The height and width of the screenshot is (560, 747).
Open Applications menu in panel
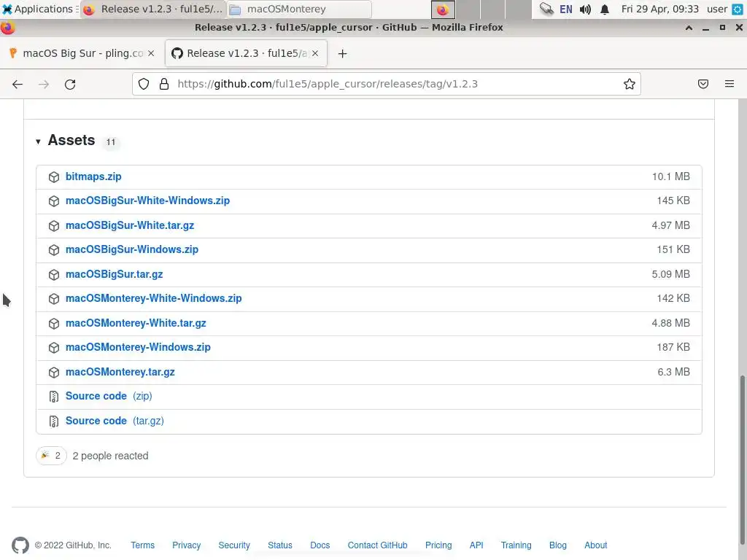[39, 9]
